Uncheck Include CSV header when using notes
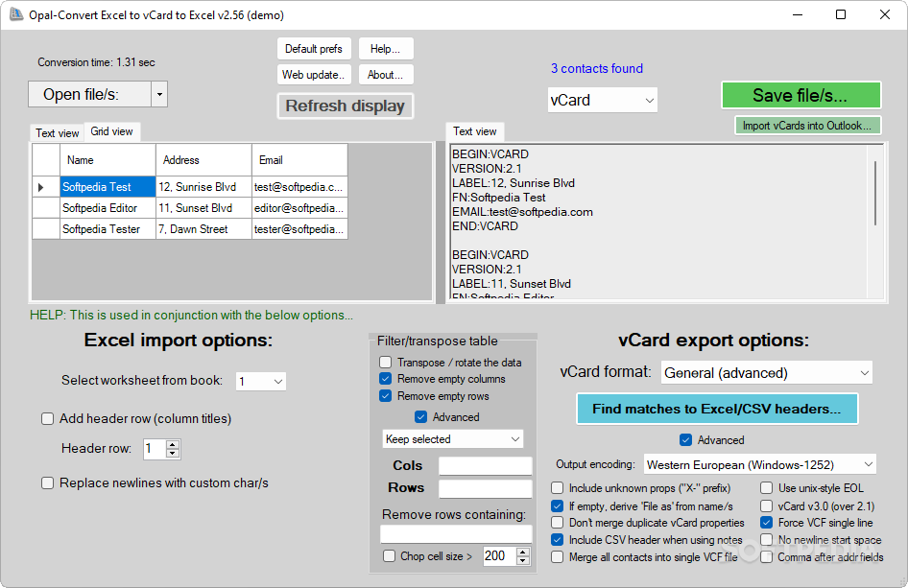This screenshot has width=908, height=588. 557,539
